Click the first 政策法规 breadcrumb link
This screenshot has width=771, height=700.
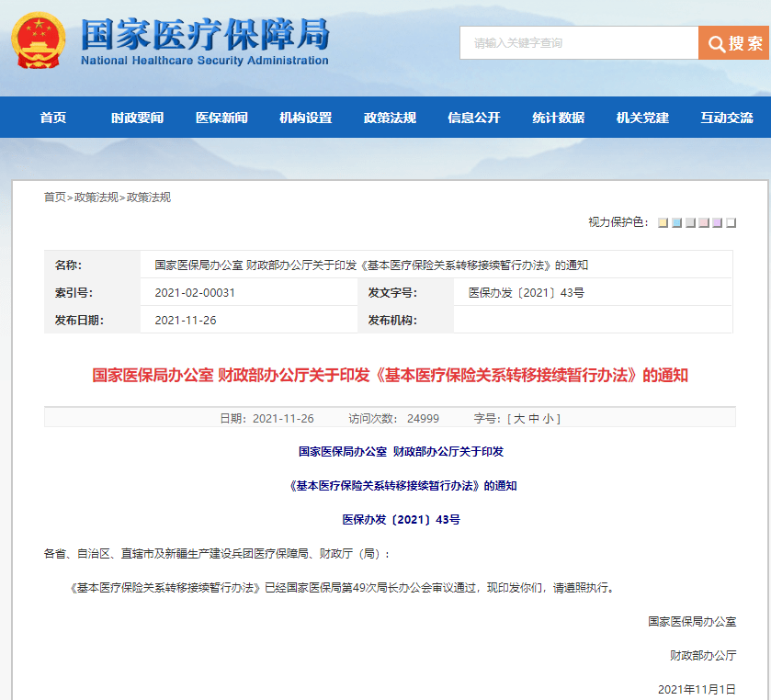point(96,198)
